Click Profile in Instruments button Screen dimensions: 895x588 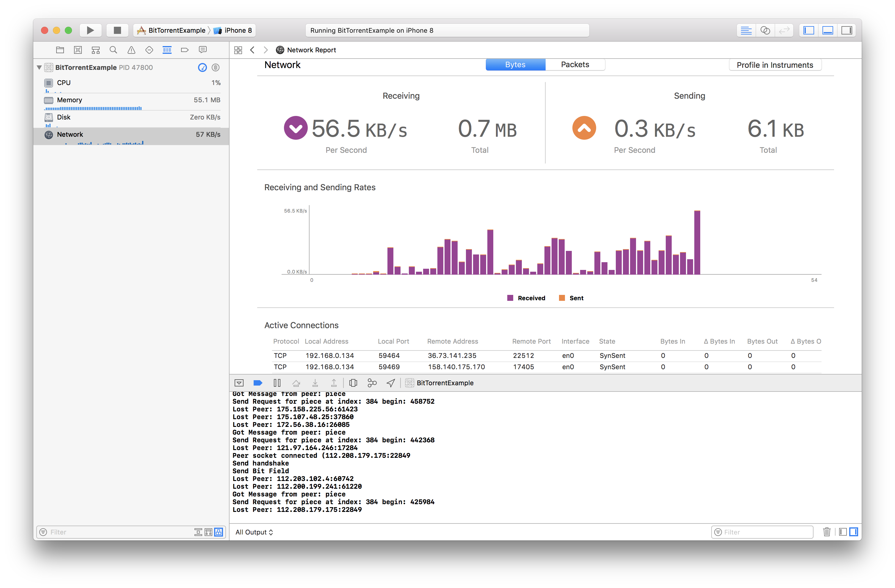775,65
